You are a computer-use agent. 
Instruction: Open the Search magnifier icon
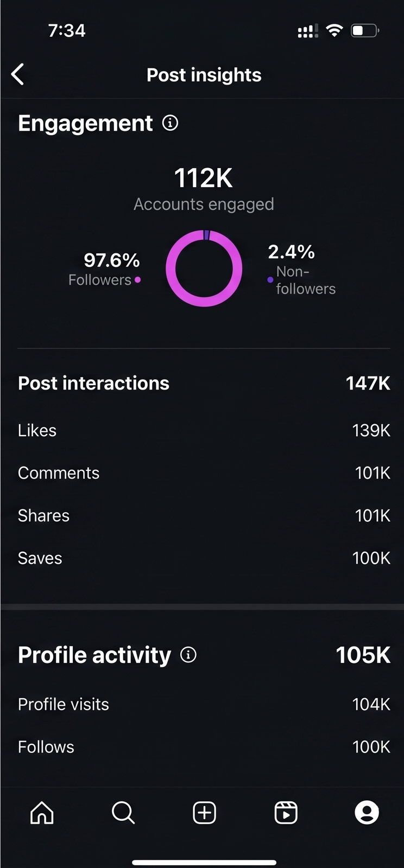(x=123, y=813)
